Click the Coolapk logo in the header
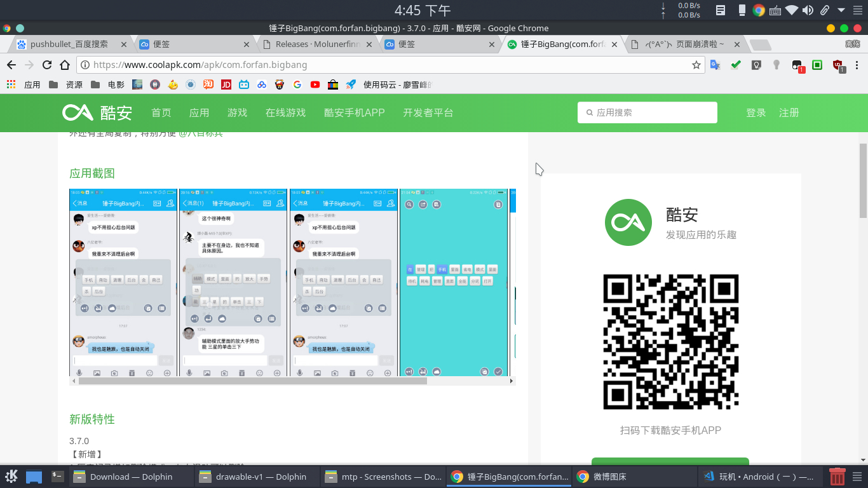Screen dimensions: 868x488 click(97, 112)
